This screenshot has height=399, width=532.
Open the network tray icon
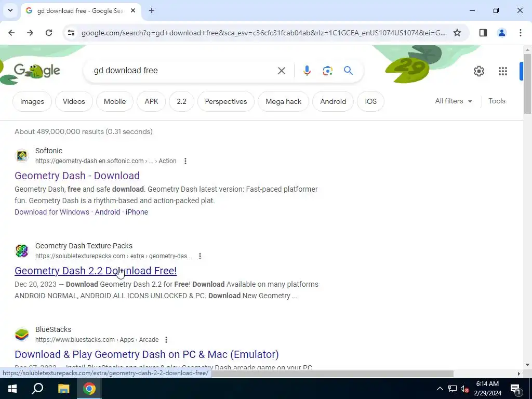[x=453, y=389]
